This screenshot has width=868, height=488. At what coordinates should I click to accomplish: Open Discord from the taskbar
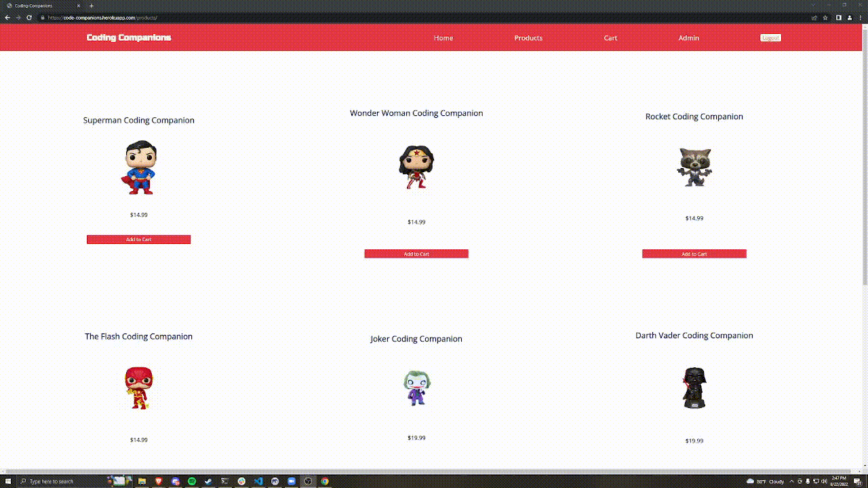coord(175,481)
